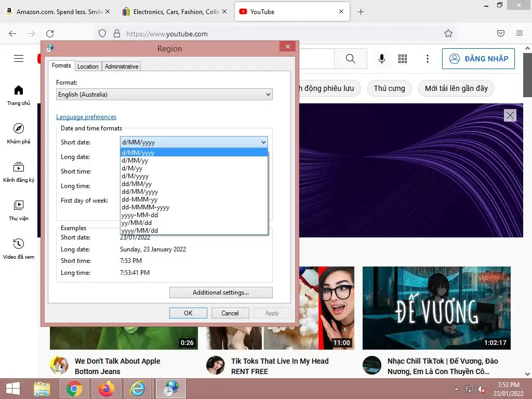Open Khám phá in YouTube sidebar
This screenshot has width=532, height=399.
pyautogui.click(x=19, y=134)
